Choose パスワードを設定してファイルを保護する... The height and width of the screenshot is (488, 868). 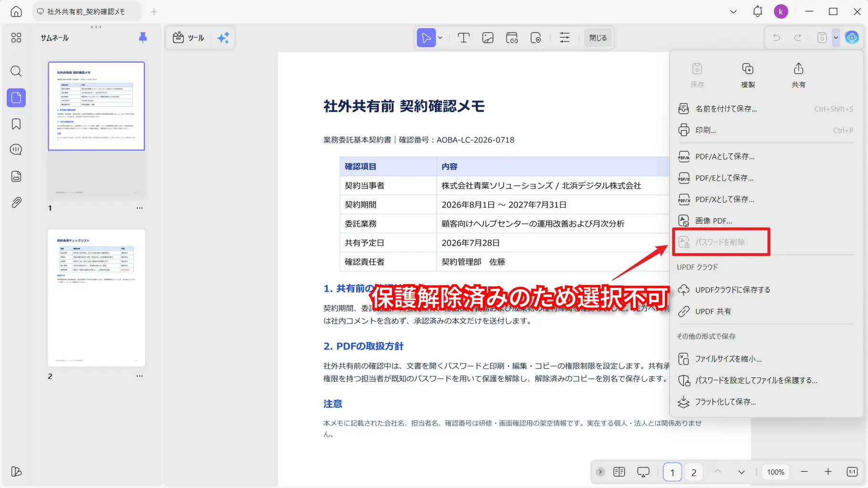pyautogui.click(x=766, y=380)
